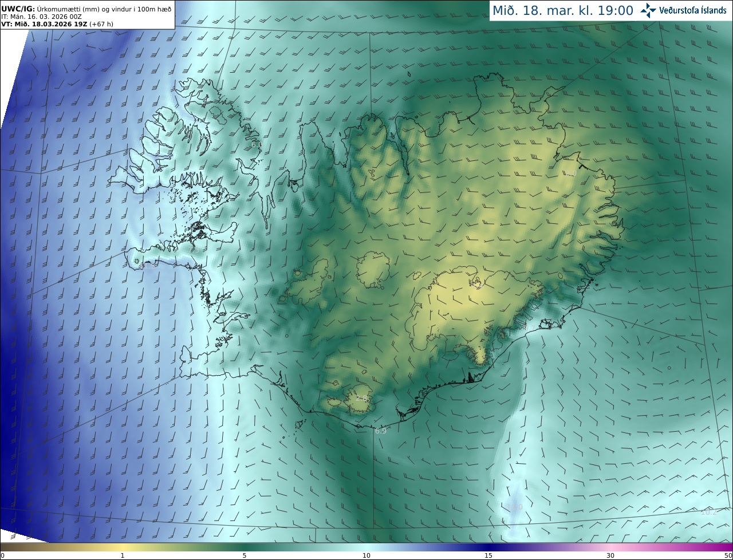The width and height of the screenshot is (733, 560).
Task: Click the "2.8" value on the southern glacier
Action: pyautogui.click(x=361, y=398)
